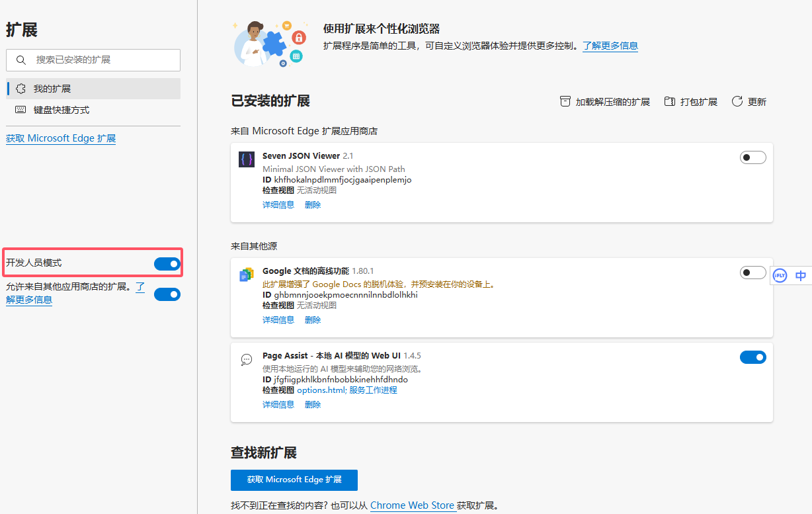Click 加载解压缩的扩展 button label
Image resolution: width=812 pixels, height=514 pixels.
tap(612, 102)
